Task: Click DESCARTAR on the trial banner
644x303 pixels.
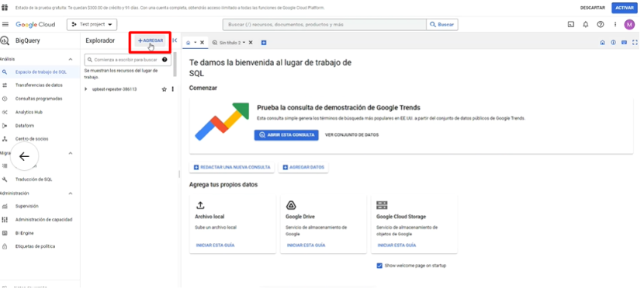Action: pyautogui.click(x=592, y=8)
